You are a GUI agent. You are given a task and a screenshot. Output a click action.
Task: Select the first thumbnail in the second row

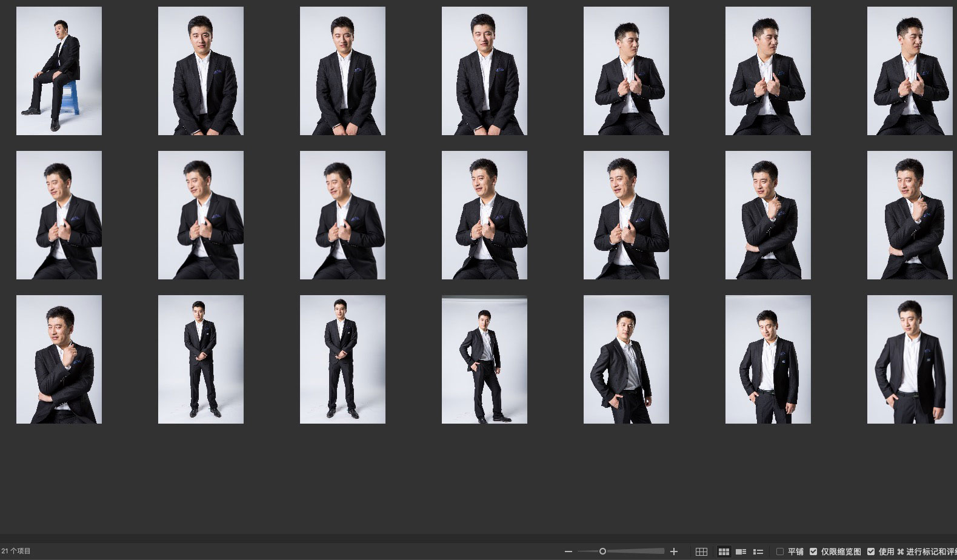point(59,215)
